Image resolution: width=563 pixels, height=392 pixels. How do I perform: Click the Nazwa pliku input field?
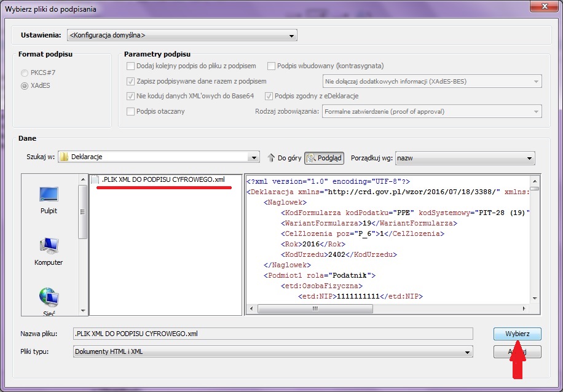point(273,334)
